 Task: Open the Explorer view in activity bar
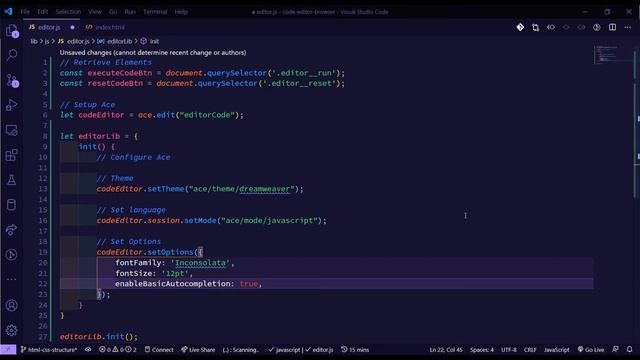point(12,31)
